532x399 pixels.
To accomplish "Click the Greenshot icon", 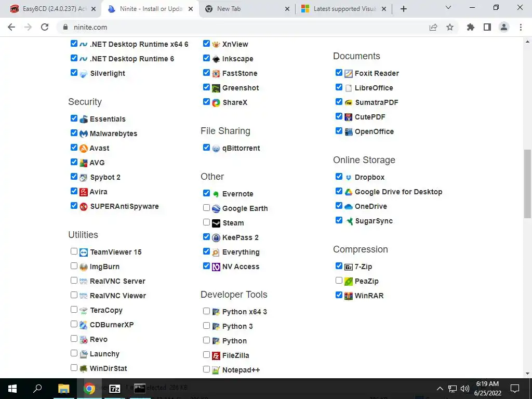I will tap(216, 88).
